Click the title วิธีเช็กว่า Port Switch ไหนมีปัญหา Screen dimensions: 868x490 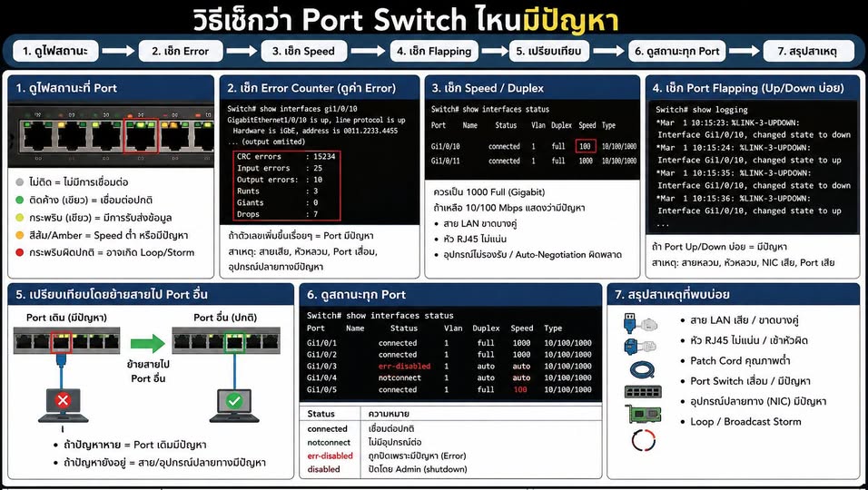point(405,21)
